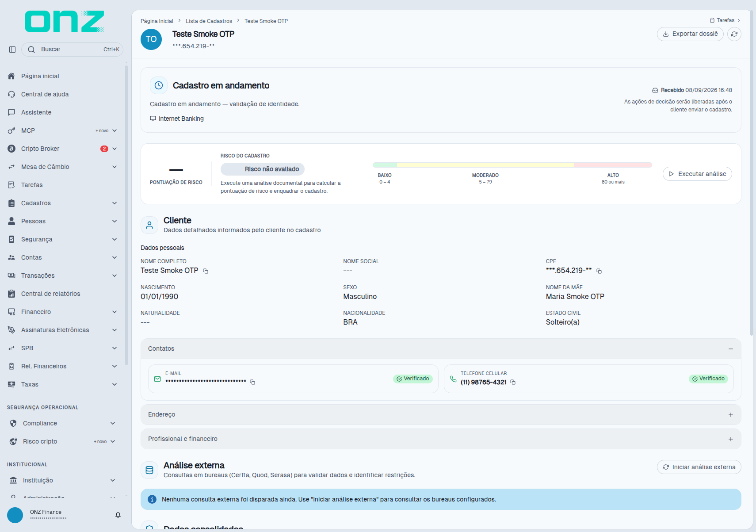The height and width of the screenshot is (532, 756).
Task: Click info icon in blue notice banner
Action: pyautogui.click(x=152, y=499)
